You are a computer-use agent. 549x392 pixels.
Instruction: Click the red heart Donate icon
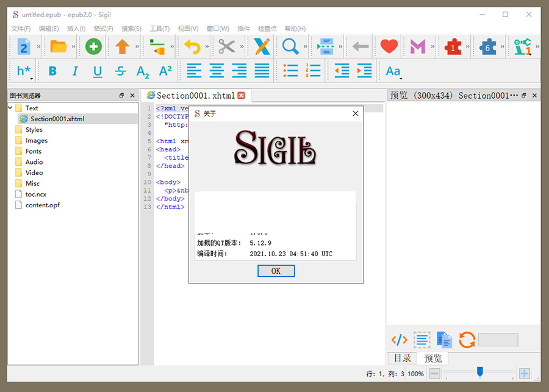[x=389, y=46]
